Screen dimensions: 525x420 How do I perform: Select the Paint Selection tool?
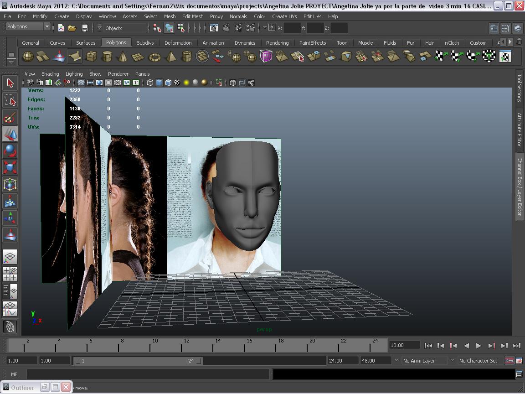click(x=10, y=117)
